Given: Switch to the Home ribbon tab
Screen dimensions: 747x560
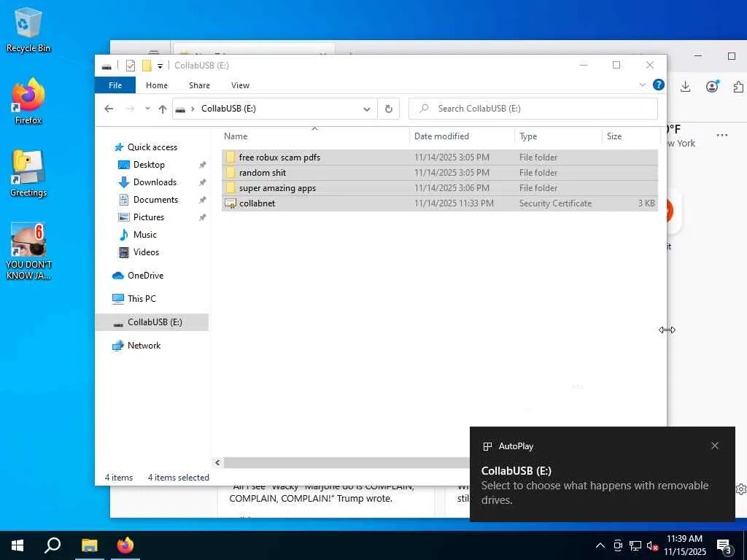Looking at the screenshot, I should coord(157,85).
